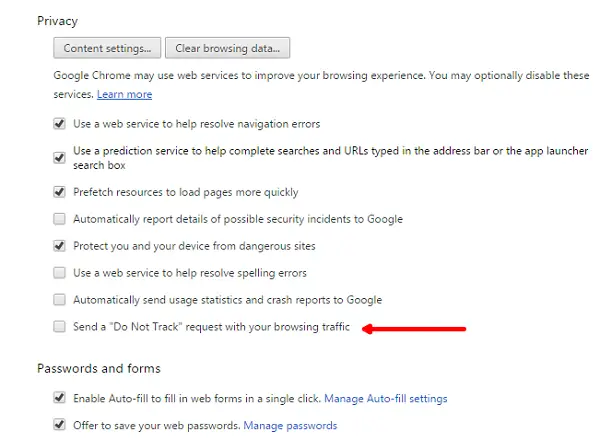Uncheck Prefetch resources to load pages
600x440 pixels.
coord(59,192)
